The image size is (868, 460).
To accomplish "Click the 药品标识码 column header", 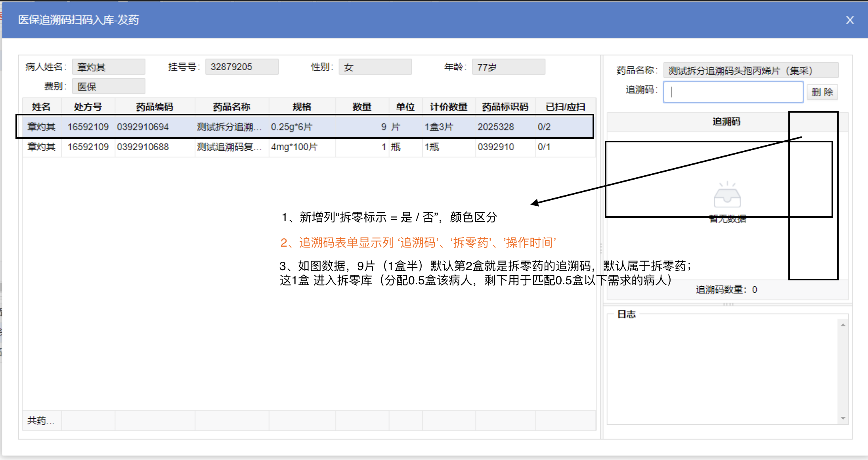I will click(505, 107).
